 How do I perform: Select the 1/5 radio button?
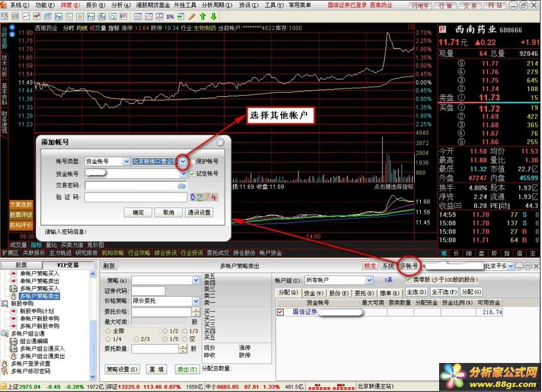165,339
